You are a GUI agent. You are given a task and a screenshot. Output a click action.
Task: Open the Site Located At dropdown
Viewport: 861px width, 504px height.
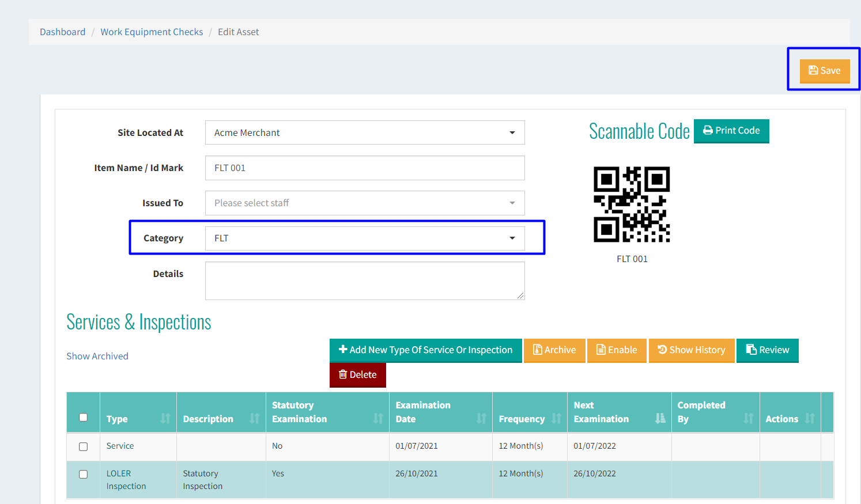click(365, 132)
